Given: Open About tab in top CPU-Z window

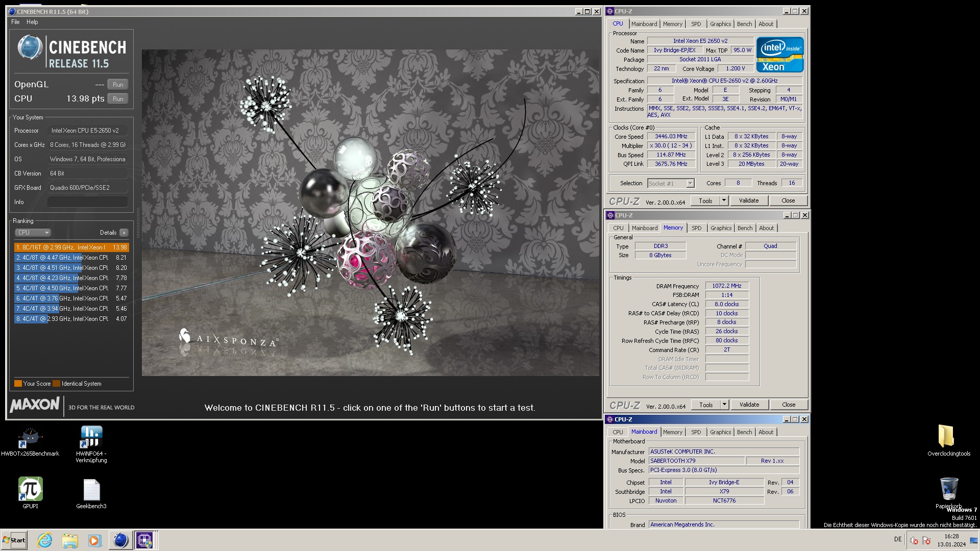Looking at the screenshot, I should [766, 24].
